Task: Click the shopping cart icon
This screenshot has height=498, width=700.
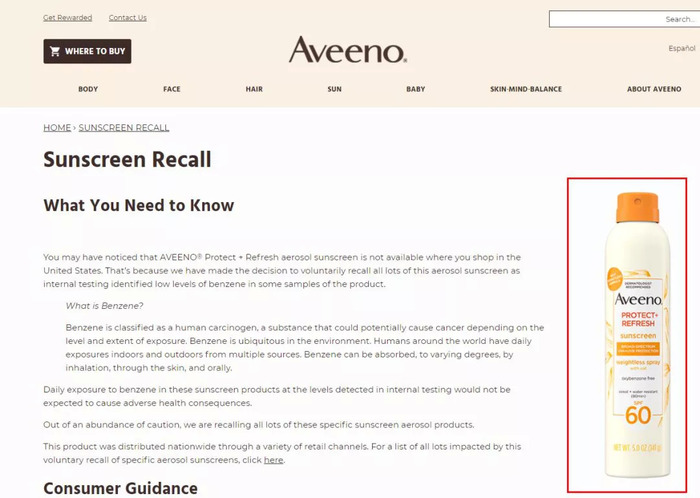Action: [x=55, y=51]
